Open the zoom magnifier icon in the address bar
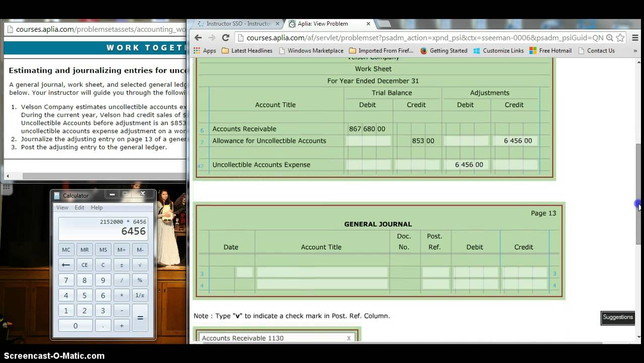The width and height of the screenshot is (644, 363). coord(609,38)
